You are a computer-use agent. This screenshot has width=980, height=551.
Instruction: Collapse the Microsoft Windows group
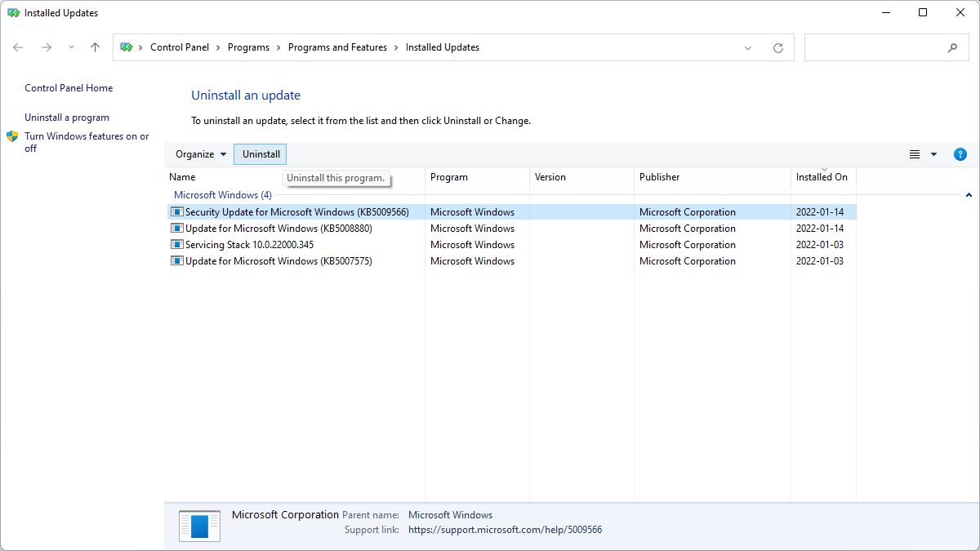pos(969,195)
